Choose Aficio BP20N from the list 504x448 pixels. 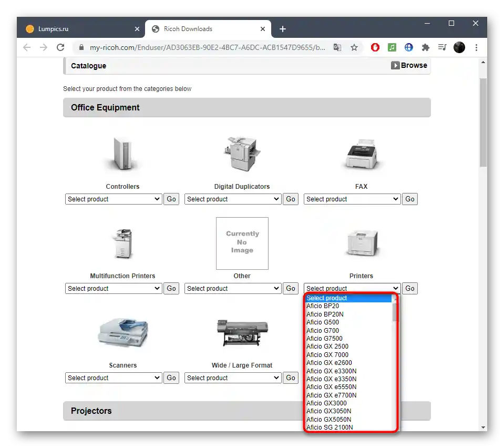click(x=348, y=314)
